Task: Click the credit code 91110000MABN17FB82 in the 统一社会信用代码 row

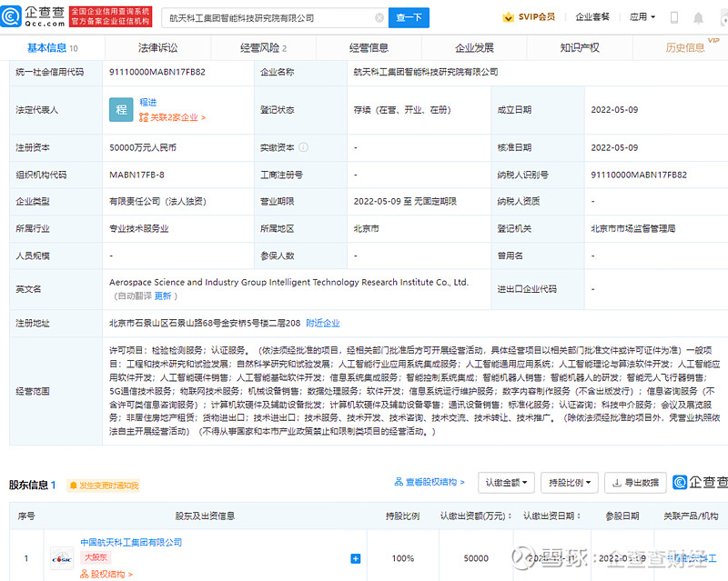Action: 157,72
